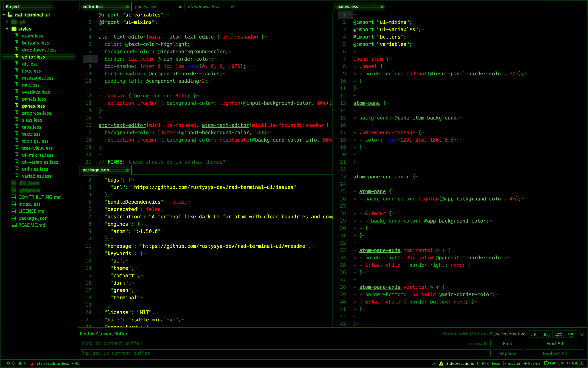Toggle the Only In Selection option

click(x=559, y=334)
